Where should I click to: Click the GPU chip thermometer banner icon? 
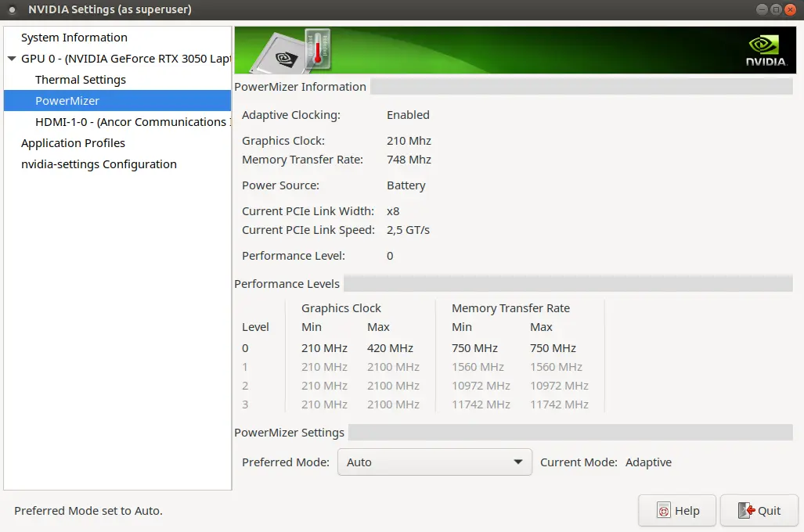[x=291, y=51]
